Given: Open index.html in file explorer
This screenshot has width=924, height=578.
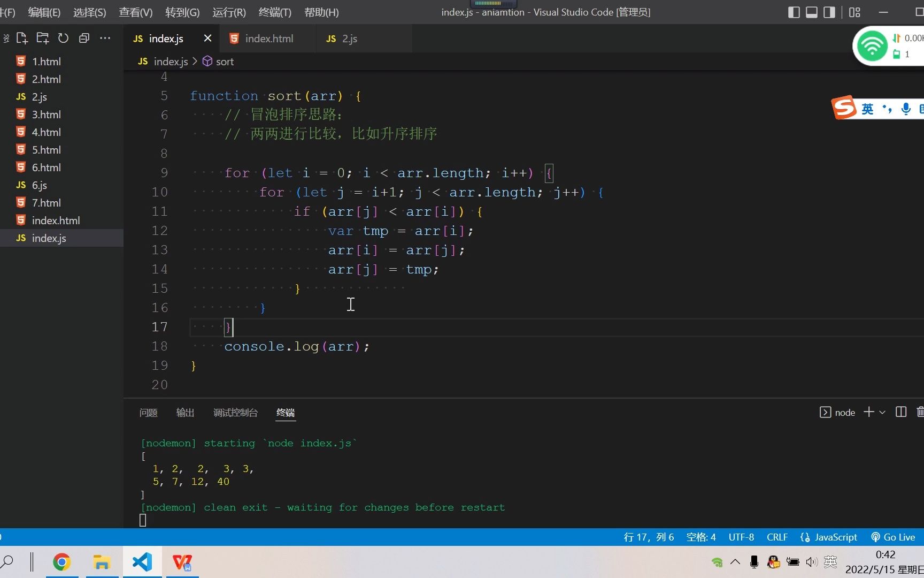Looking at the screenshot, I should click(61, 220).
